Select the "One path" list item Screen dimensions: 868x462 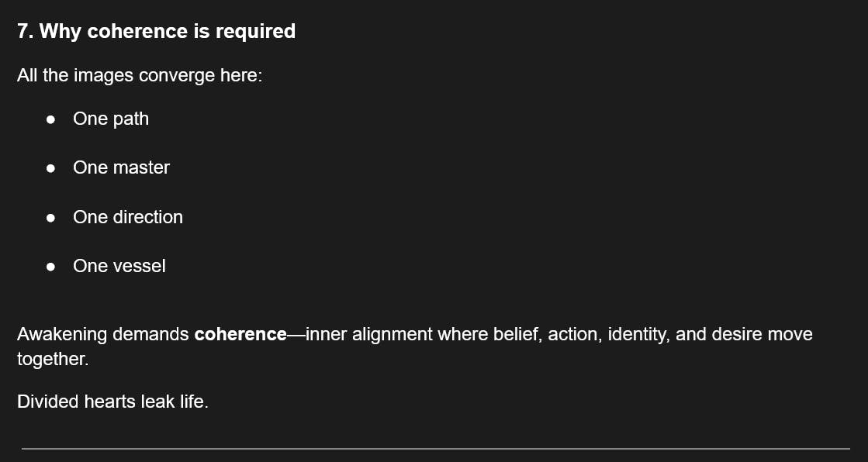pos(111,119)
